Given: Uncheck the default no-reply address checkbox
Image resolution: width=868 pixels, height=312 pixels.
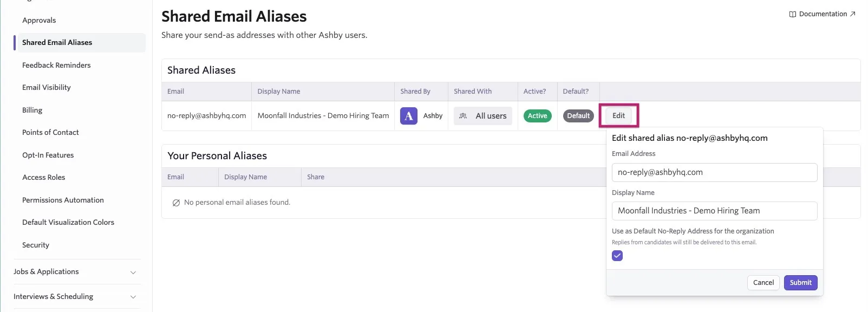Looking at the screenshot, I should click(617, 256).
